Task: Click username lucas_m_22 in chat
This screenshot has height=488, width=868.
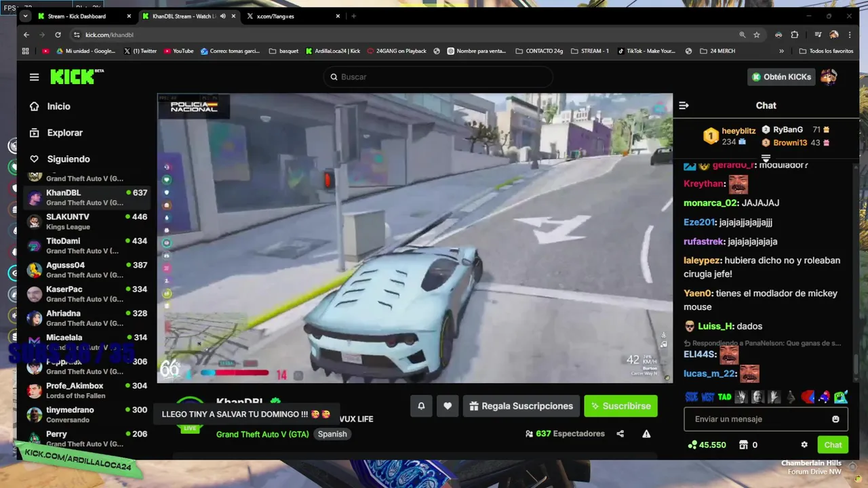Action: click(x=709, y=373)
